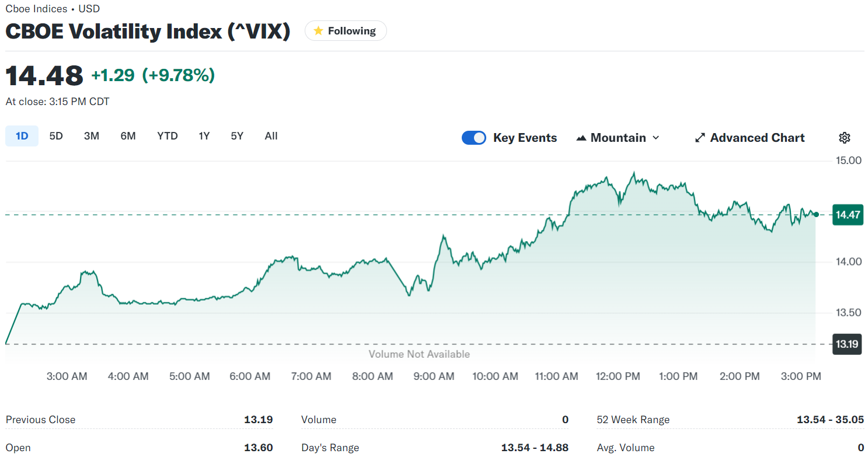Show the 5Y time range
This screenshot has width=868, height=457.
pos(237,136)
